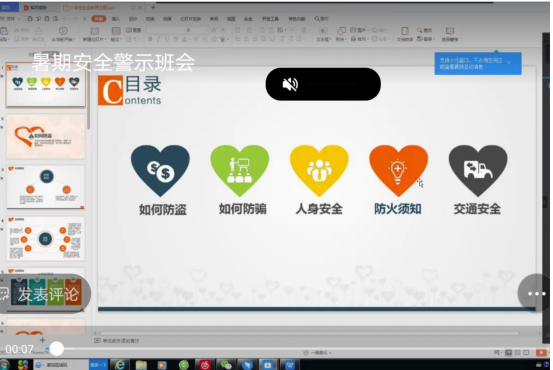Click the orange lightbulb heart 防火须知

399,171
